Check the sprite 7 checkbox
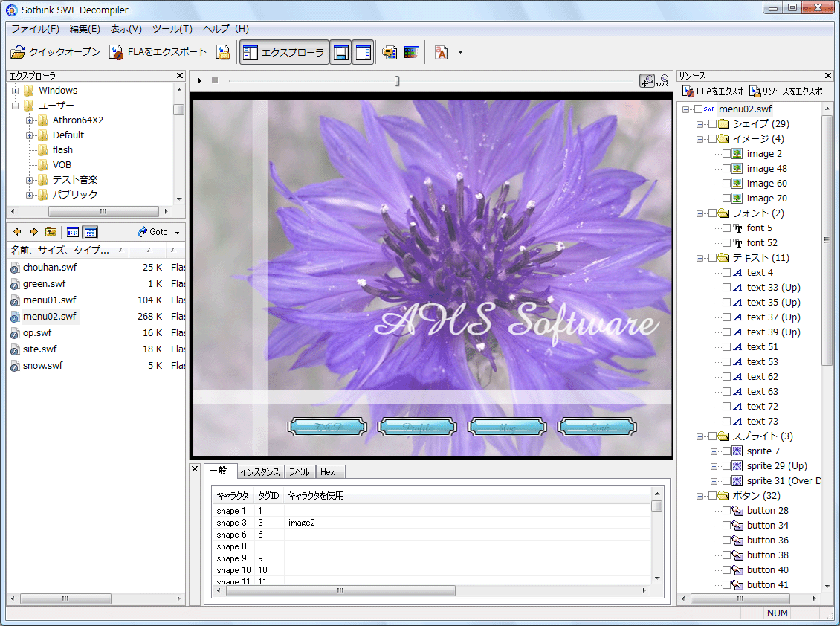 click(726, 451)
